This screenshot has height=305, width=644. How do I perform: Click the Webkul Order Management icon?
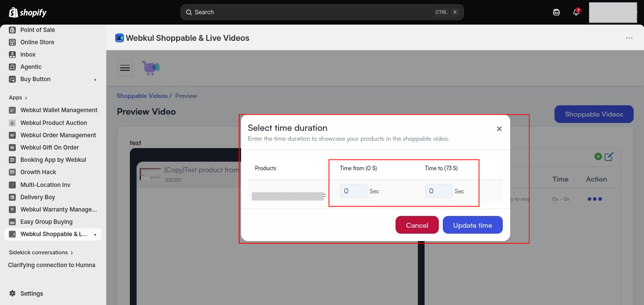(12, 135)
